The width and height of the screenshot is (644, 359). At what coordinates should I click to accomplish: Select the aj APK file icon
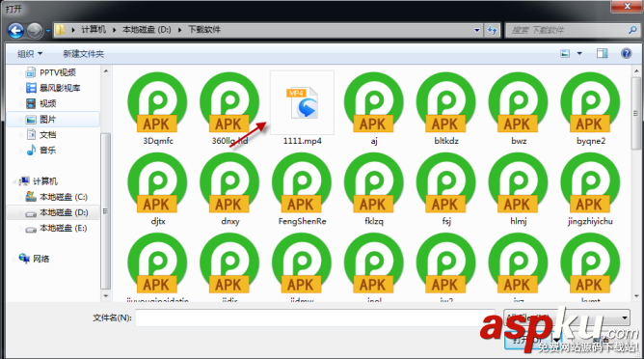[374, 102]
